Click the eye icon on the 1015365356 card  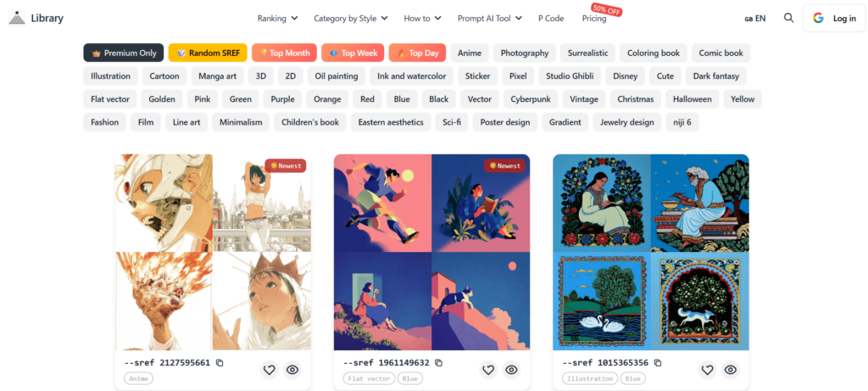730,370
